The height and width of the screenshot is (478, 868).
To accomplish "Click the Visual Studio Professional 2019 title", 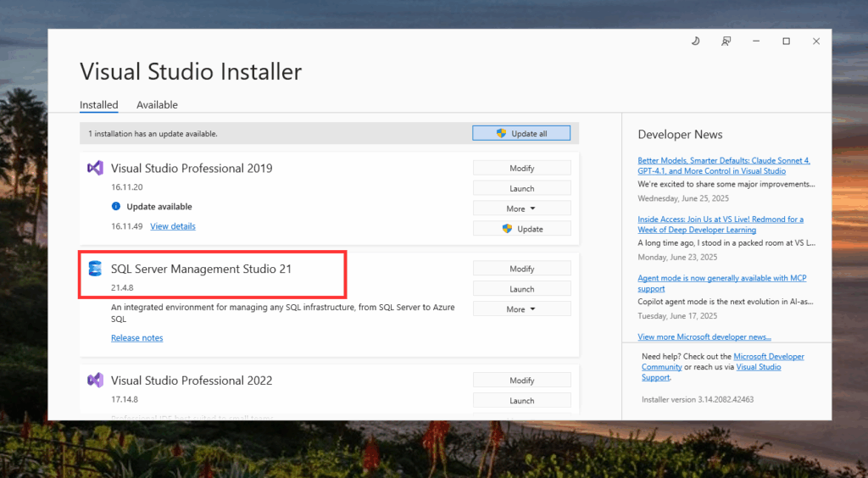I will [x=192, y=168].
